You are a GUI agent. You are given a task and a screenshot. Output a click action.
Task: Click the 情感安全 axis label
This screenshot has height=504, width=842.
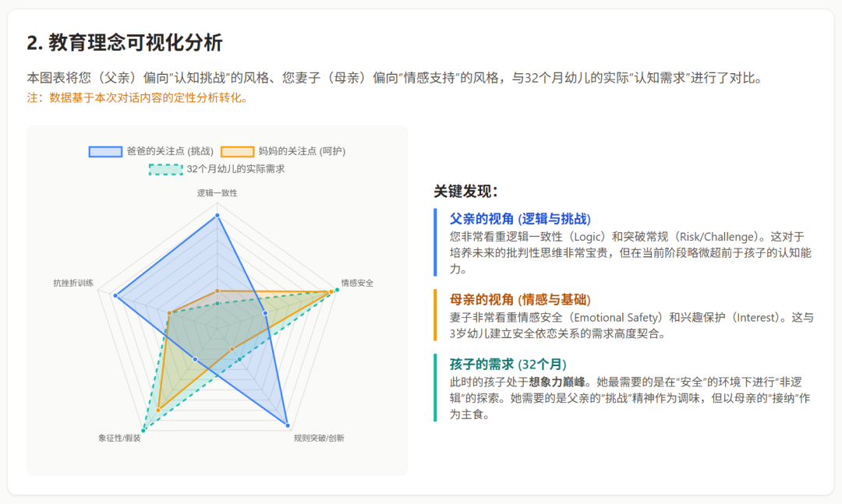(357, 283)
